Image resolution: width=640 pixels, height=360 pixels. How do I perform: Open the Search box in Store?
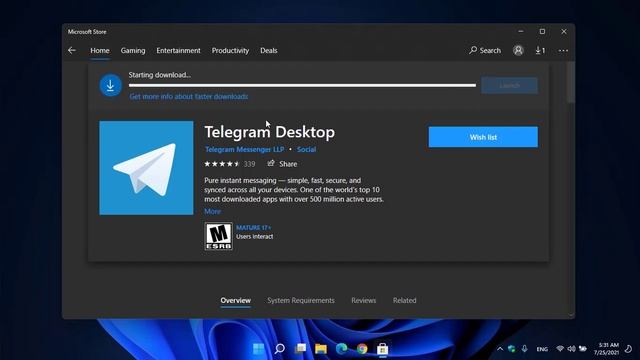(x=485, y=50)
